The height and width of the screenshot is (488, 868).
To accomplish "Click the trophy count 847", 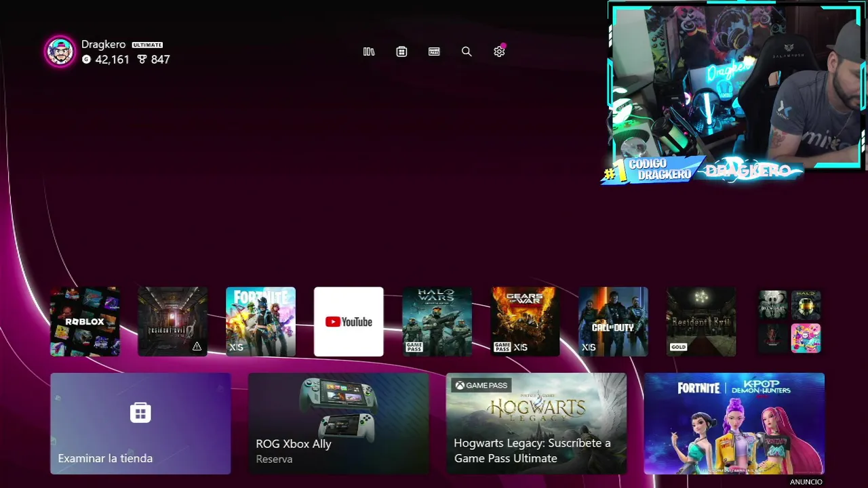I will click(x=160, y=60).
